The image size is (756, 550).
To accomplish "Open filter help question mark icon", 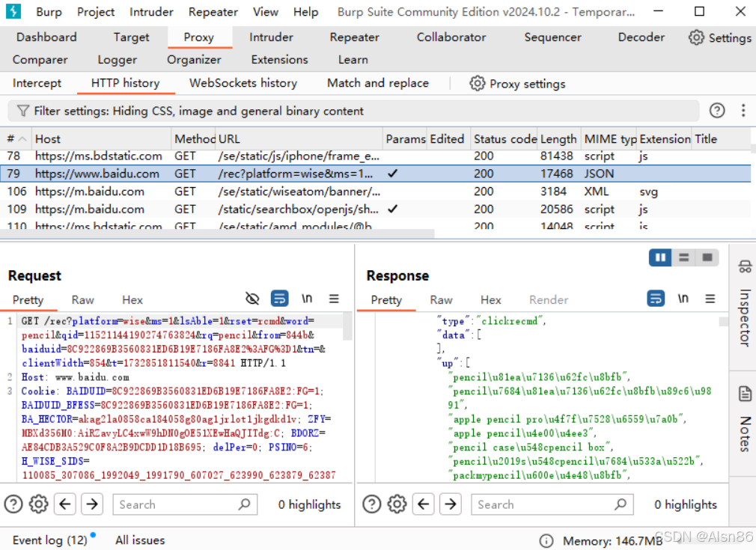I will pos(717,111).
